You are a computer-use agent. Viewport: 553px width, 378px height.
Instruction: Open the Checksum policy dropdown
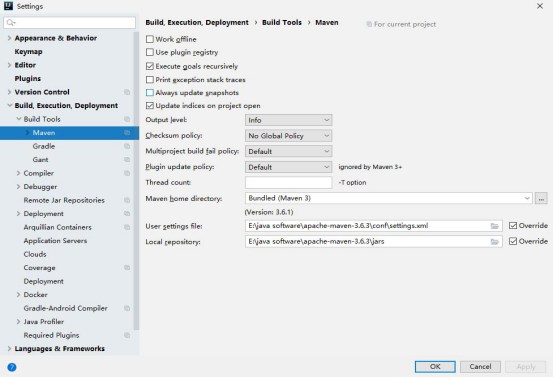click(x=288, y=136)
